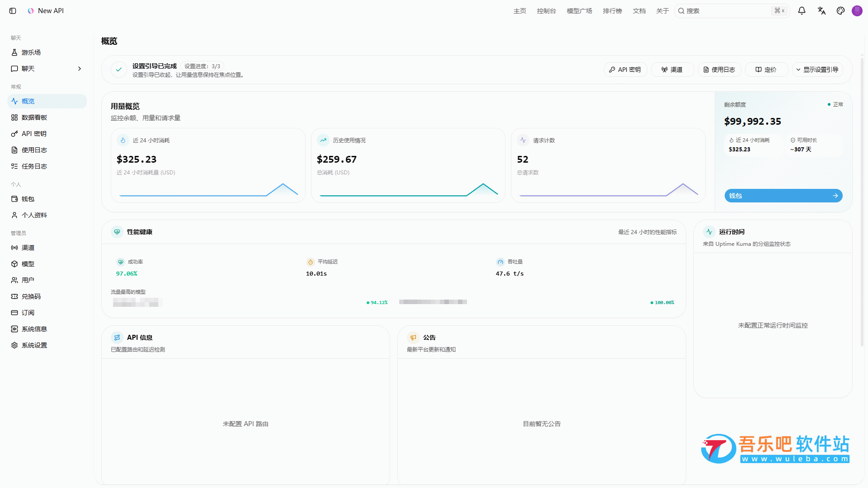Click the 系统信息 icon in sidebar
Viewport: 868px width, 488px height.
14,329
